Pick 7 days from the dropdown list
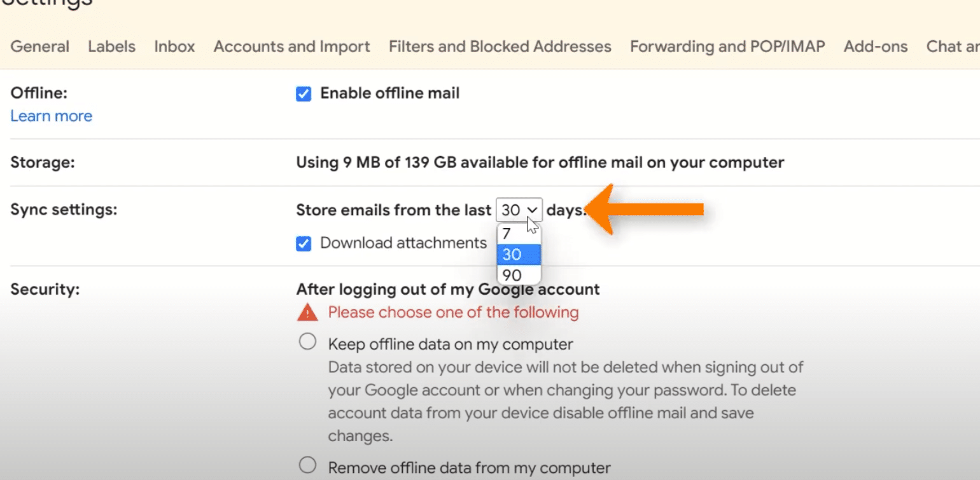Screen dimensions: 980x480 pyautogui.click(x=518, y=234)
